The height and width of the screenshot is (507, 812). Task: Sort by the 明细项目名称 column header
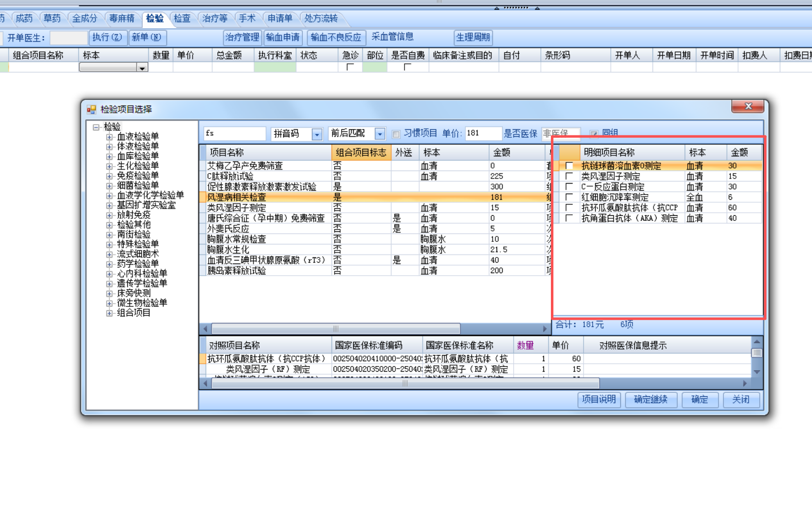click(x=632, y=152)
